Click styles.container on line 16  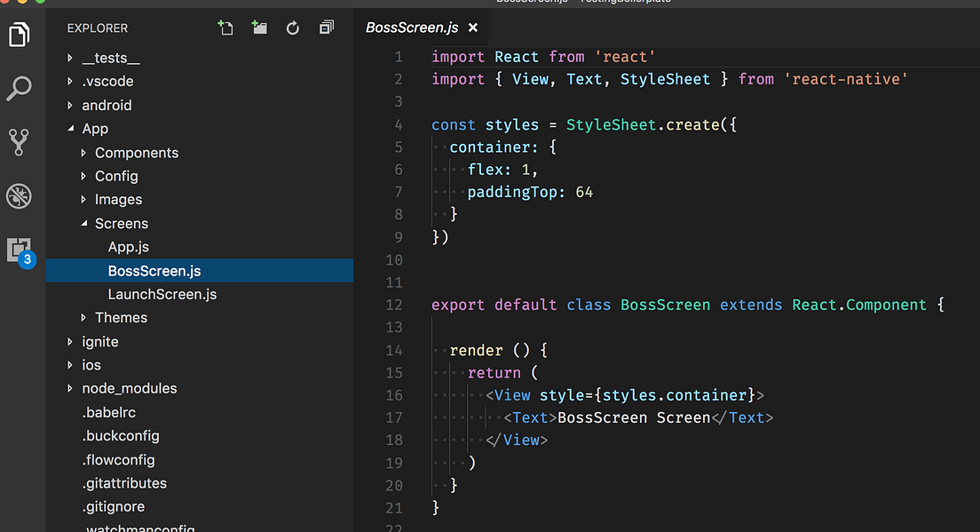click(675, 395)
